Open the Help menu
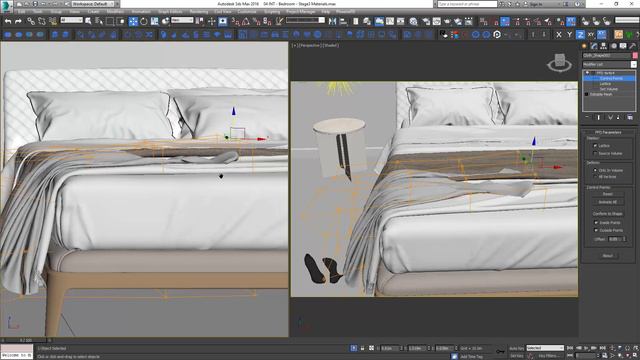Screen dimensions: 640x360 click(x=326, y=12)
